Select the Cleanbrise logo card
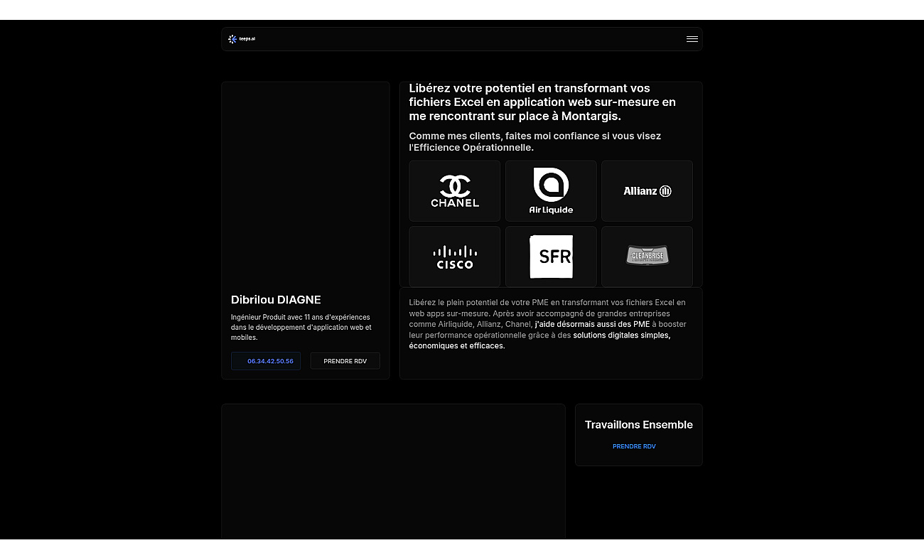The height and width of the screenshot is (560, 924). 647,257
